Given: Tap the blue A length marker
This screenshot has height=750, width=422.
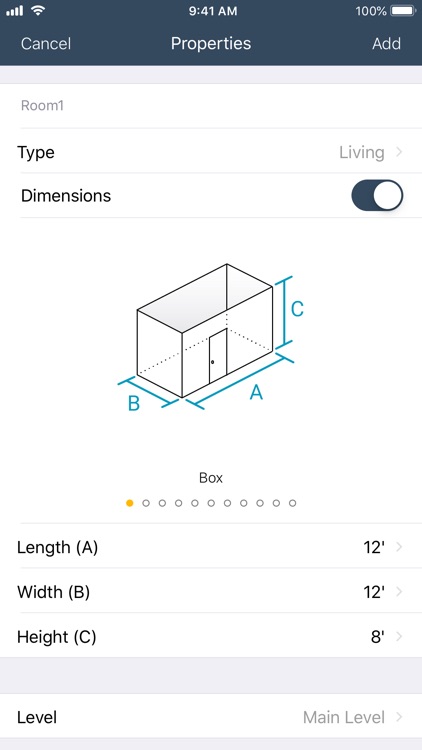Looking at the screenshot, I should click(256, 393).
